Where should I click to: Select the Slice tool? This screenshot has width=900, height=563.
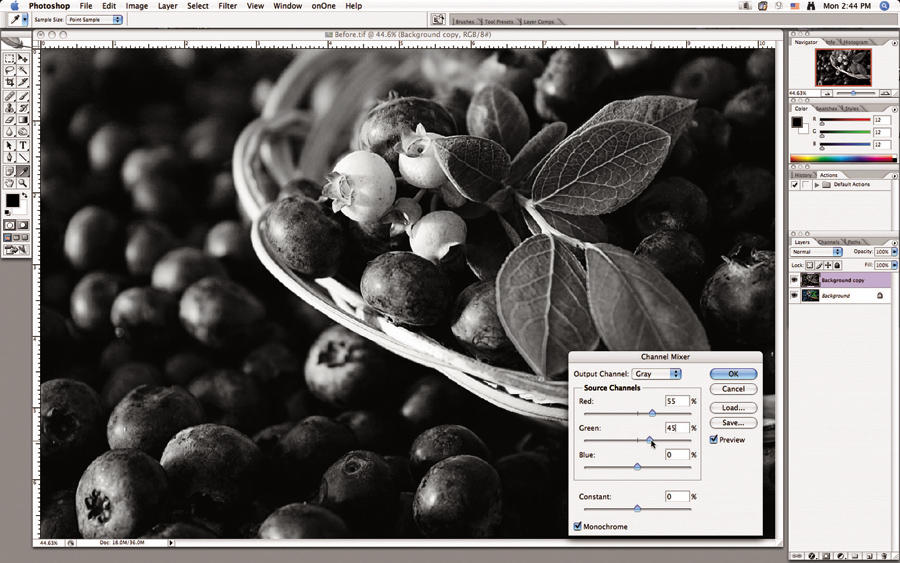click(23, 83)
